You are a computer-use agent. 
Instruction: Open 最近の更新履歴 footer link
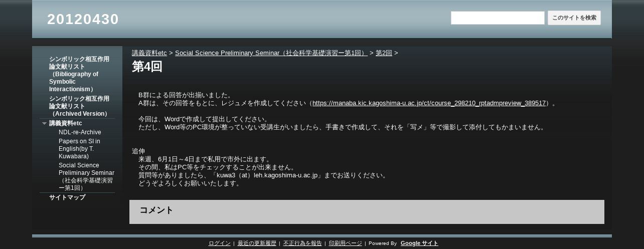click(257, 243)
